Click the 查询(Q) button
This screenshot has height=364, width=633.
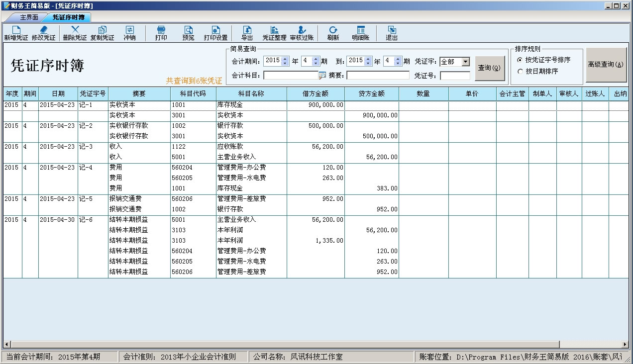click(489, 68)
